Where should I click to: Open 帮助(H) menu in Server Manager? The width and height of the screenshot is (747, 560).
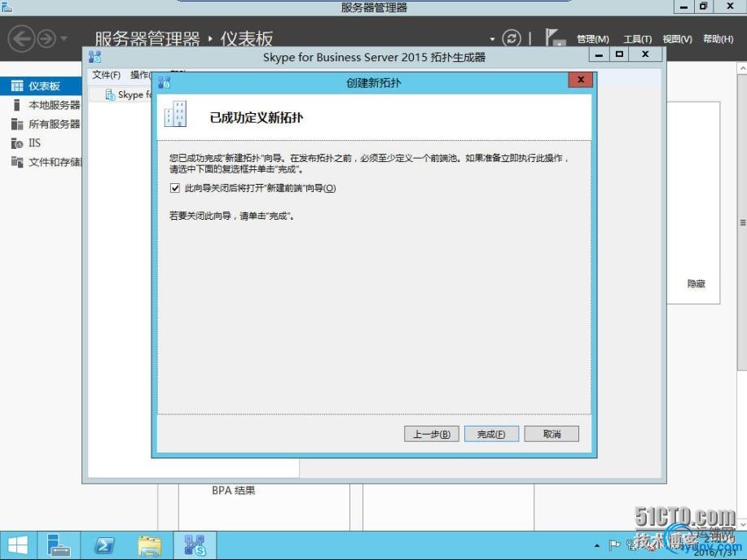[x=718, y=39]
